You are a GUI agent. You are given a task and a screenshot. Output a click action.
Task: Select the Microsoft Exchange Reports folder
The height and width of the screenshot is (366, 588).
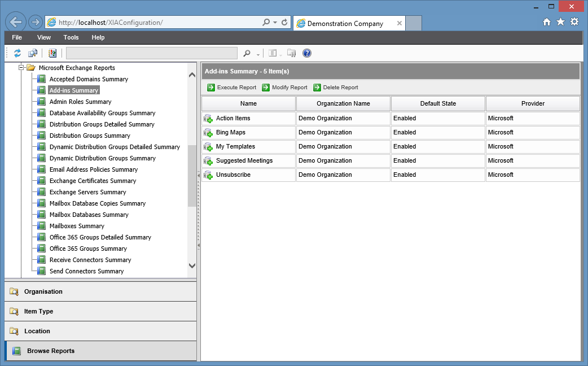coord(77,68)
